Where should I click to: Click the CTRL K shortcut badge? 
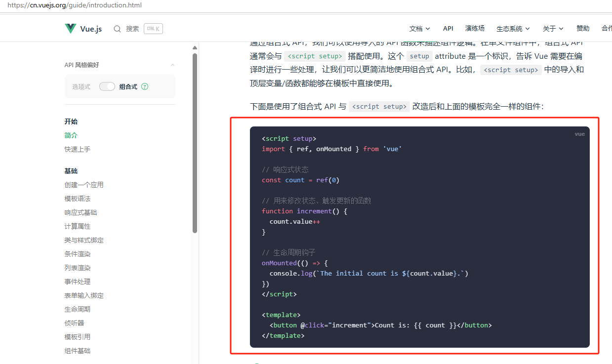click(x=153, y=28)
